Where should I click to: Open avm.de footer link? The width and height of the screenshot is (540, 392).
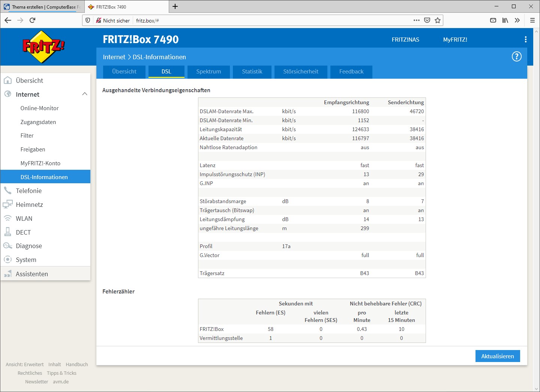(61, 382)
